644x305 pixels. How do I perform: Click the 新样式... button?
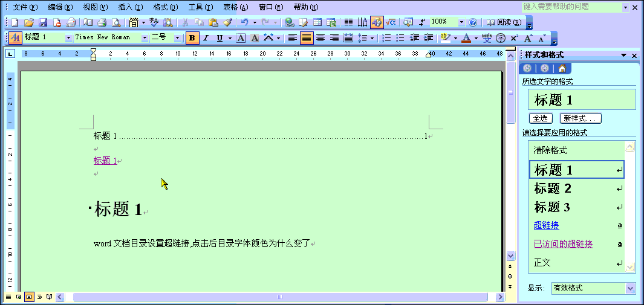tap(581, 118)
